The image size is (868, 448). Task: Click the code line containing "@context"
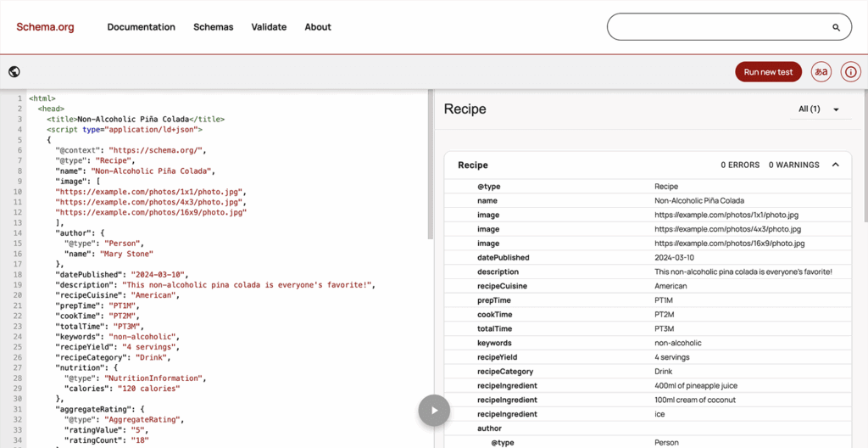pyautogui.click(x=131, y=149)
